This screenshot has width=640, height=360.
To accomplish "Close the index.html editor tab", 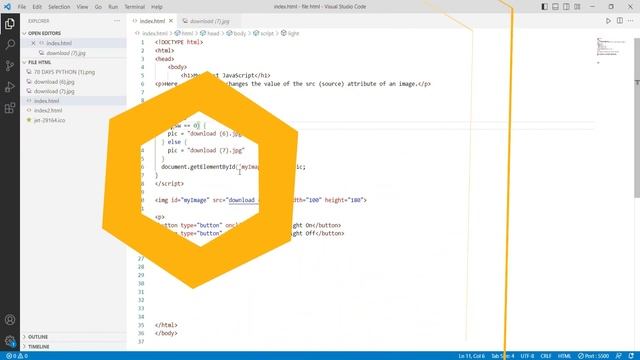I will (171, 21).
